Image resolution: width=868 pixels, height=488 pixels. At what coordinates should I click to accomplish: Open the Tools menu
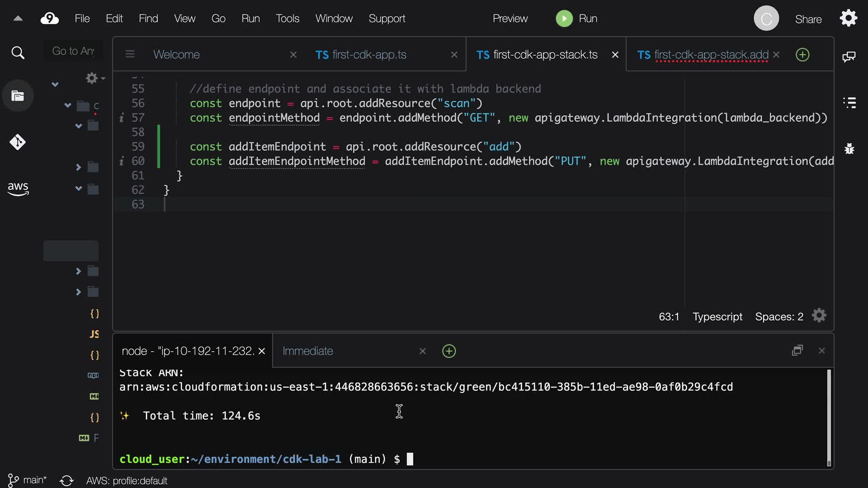pos(287,19)
